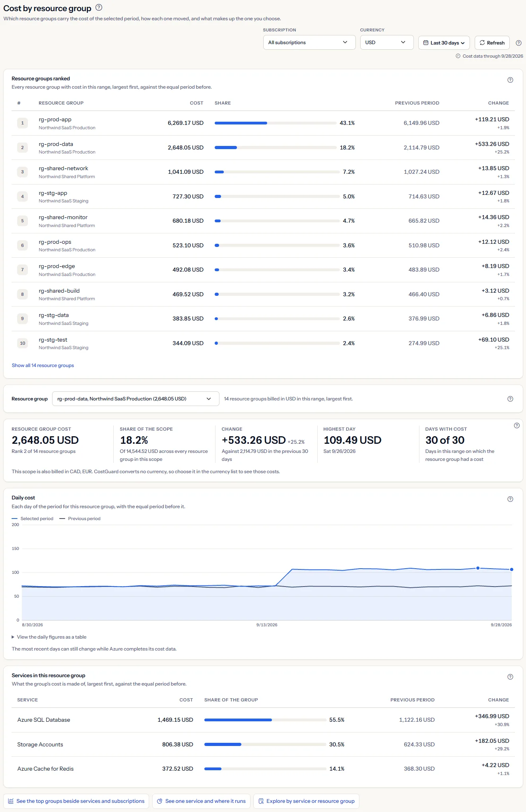Image resolution: width=526 pixels, height=812 pixels.
Task: Click the info icon beside Cost data through date
Action: point(458,56)
